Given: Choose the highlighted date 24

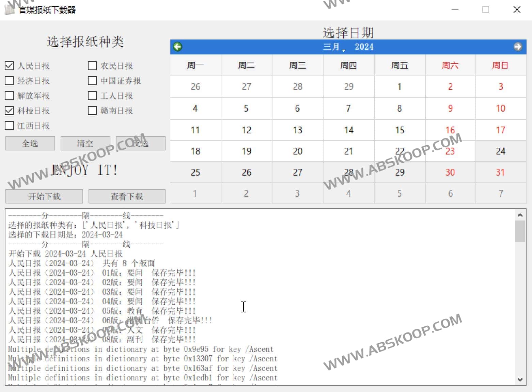Looking at the screenshot, I should click(500, 151).
